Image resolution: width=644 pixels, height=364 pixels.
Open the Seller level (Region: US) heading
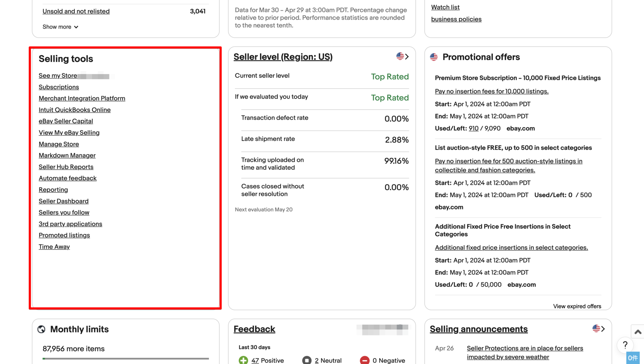283,57
